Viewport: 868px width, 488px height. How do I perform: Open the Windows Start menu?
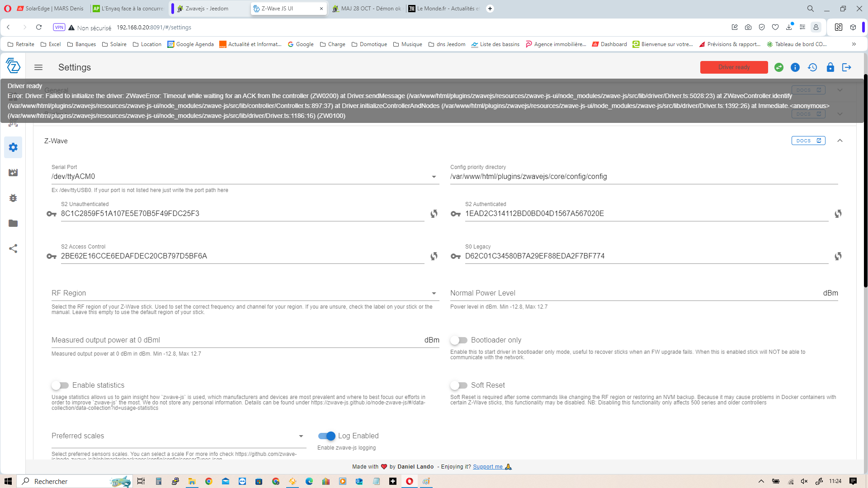[x=8, y=481]
